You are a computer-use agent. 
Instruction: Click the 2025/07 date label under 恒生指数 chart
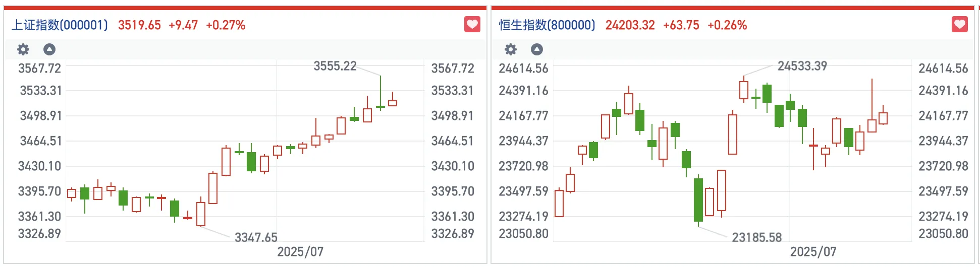813,251
